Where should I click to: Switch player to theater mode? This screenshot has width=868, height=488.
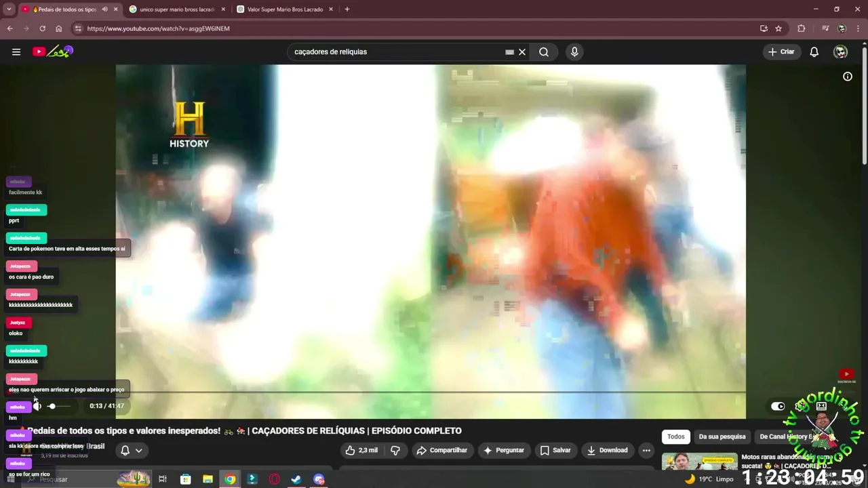click(821, 406)
